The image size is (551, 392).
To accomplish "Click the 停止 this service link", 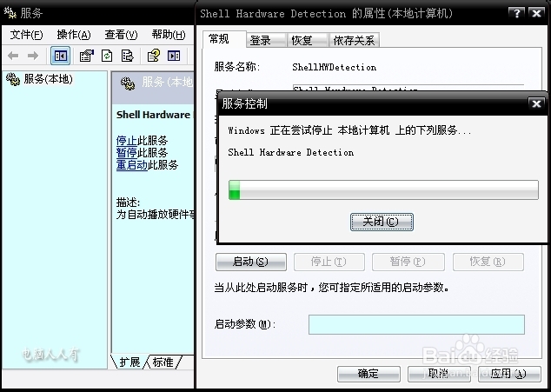I will click(x=126, y=141).
